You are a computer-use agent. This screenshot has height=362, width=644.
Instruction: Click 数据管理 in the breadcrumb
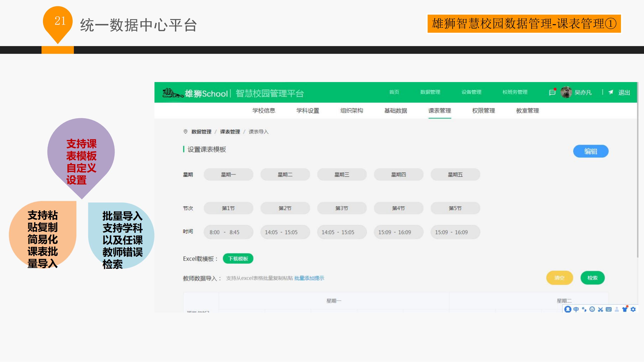(x=201, y=132)
